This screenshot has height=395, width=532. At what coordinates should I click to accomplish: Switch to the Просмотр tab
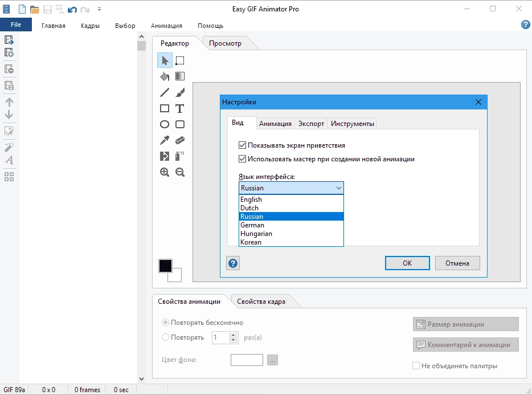click(x=226, y=43)
